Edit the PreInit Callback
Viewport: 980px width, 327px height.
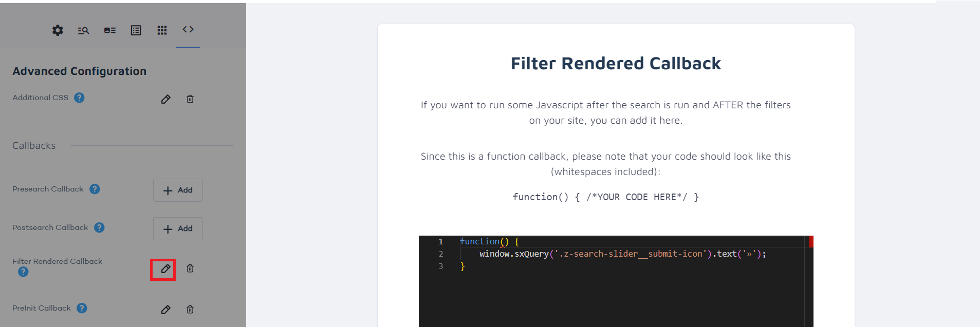165,310
